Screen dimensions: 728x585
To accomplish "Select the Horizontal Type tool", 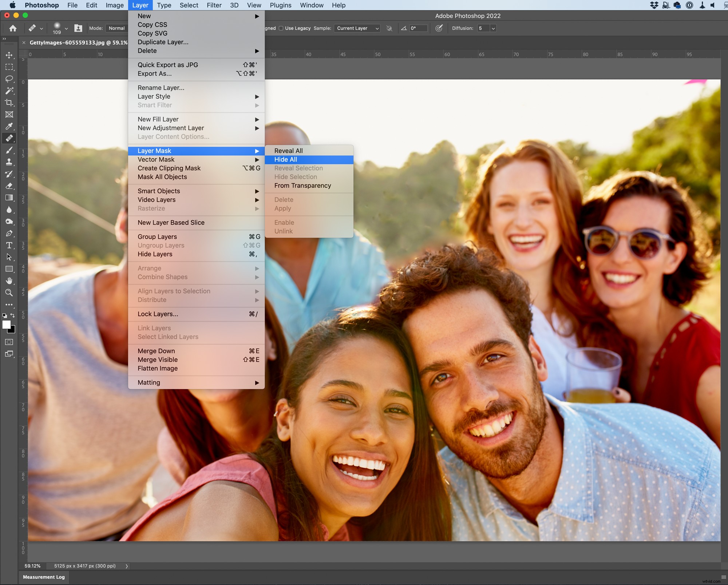I will (9, 245).
